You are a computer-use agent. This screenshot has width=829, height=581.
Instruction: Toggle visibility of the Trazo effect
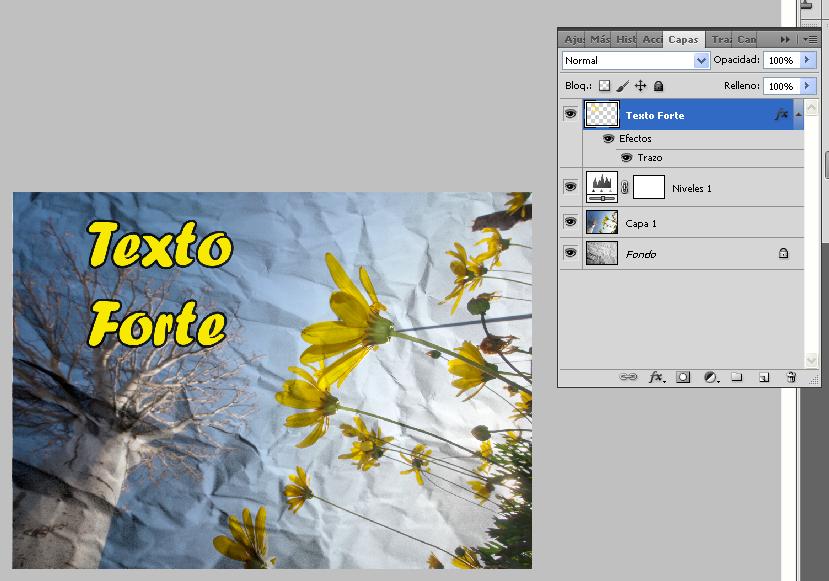coord(627,158)
